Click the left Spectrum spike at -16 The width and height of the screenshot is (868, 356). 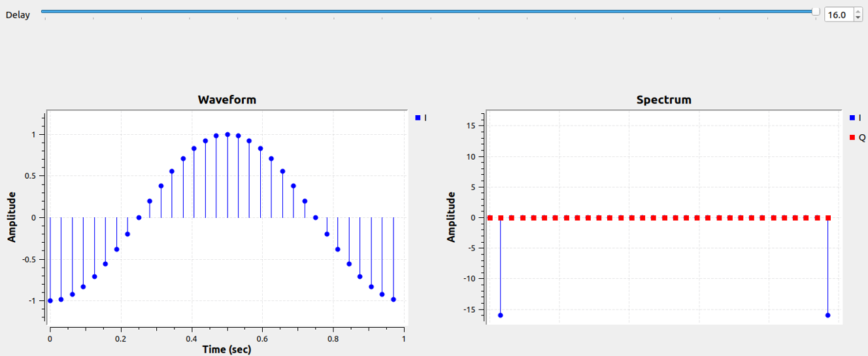(501, 315)
